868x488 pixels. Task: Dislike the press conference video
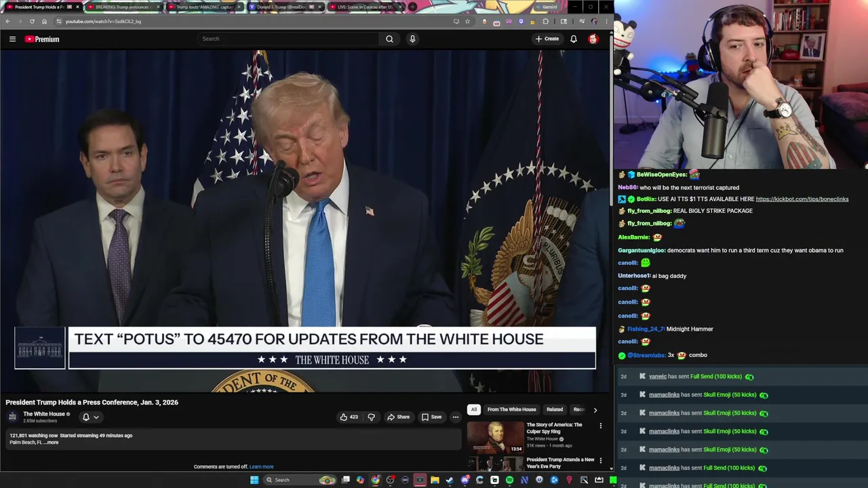tap(371, 417)
